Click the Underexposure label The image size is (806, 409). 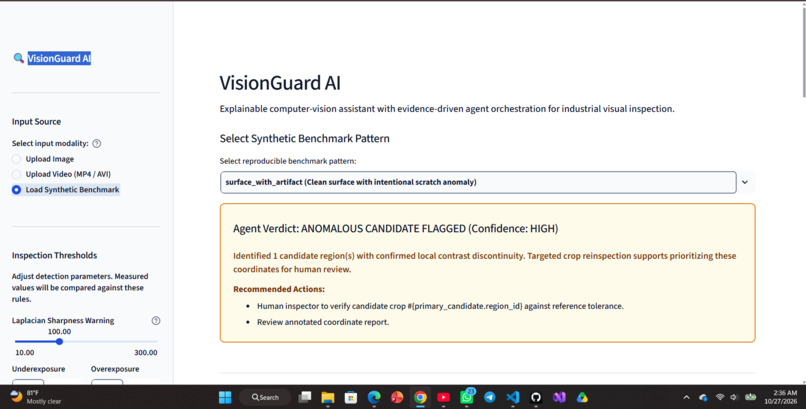pos(39,369)
